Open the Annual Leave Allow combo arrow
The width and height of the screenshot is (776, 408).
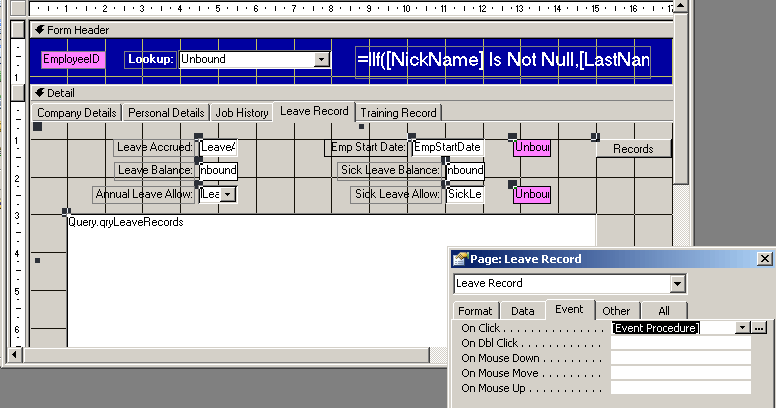[228, 194]
